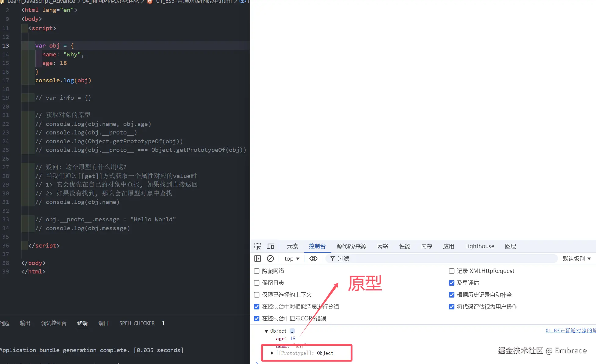
Task: Enable the 隐藏网络 checkbox
Action: click(257, 271)
